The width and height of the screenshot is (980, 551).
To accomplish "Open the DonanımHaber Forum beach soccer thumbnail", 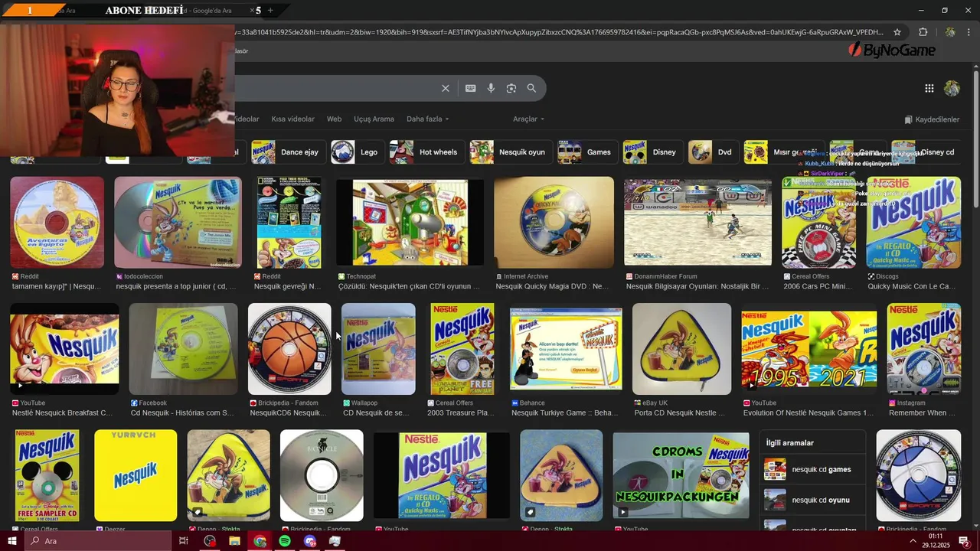I will tap(698, 223).
